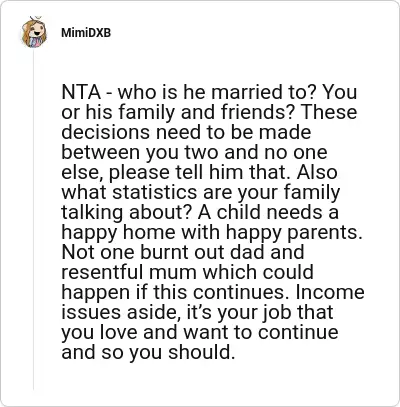Open MimiDXB's avatar image
The height and width of the screenshot is (407, 400).
point(34,32)
